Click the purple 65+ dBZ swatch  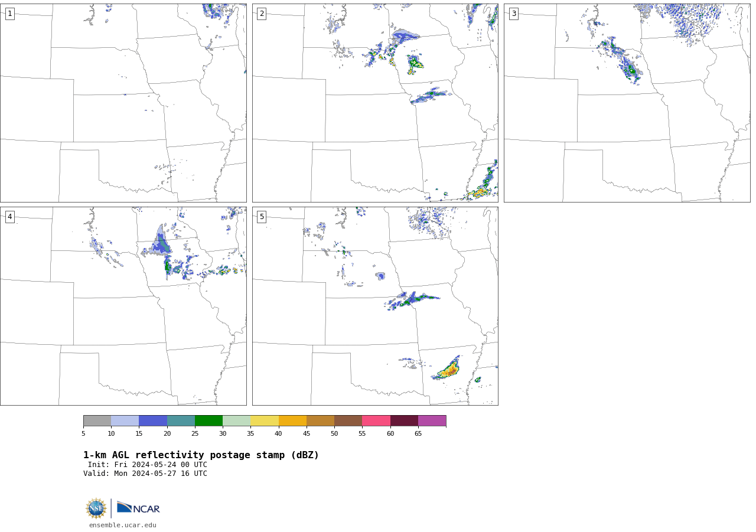432,420
